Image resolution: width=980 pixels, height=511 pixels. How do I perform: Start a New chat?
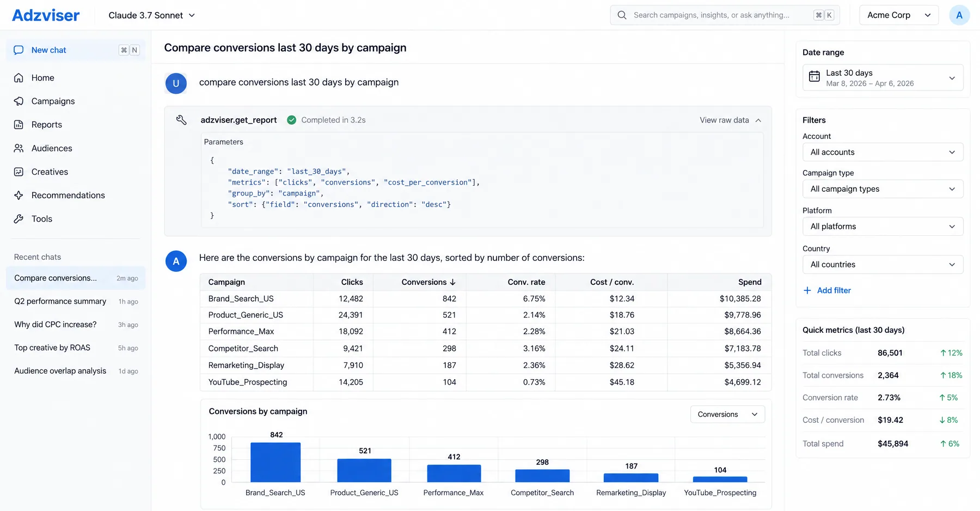(x=76, y=50)
